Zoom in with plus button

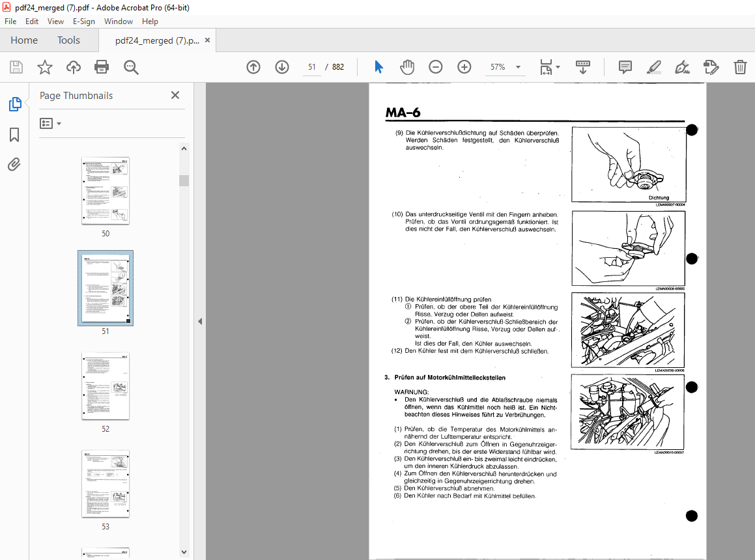(464, 67)
